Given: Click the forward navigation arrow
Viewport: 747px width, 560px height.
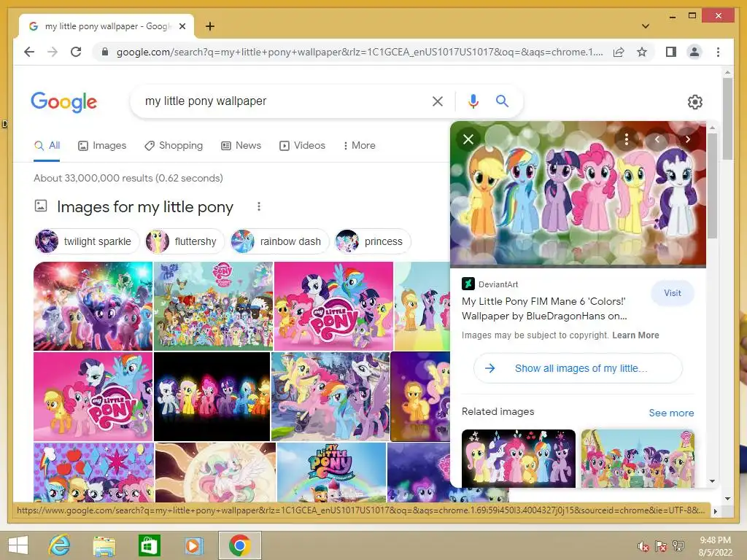Looking at the screenshot, I should (53, 52).
